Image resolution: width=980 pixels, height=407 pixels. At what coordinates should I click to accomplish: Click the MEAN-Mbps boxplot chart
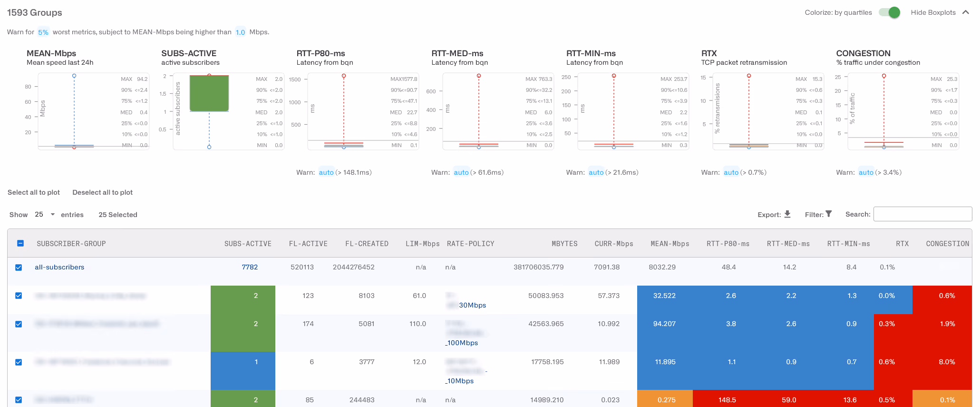(93, 111)
